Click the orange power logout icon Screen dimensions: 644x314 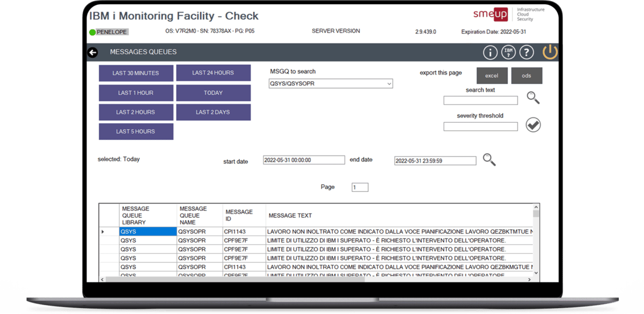coord(550,52)
